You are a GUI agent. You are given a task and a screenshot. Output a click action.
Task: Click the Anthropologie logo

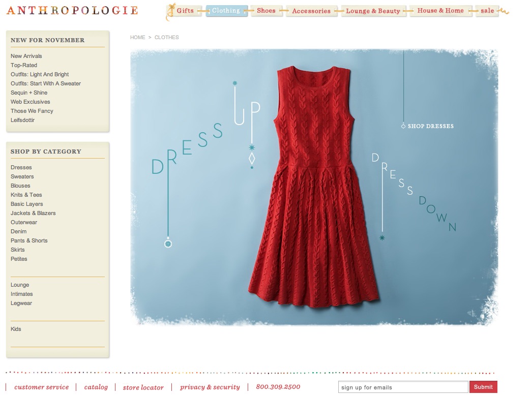click(72, 10)
